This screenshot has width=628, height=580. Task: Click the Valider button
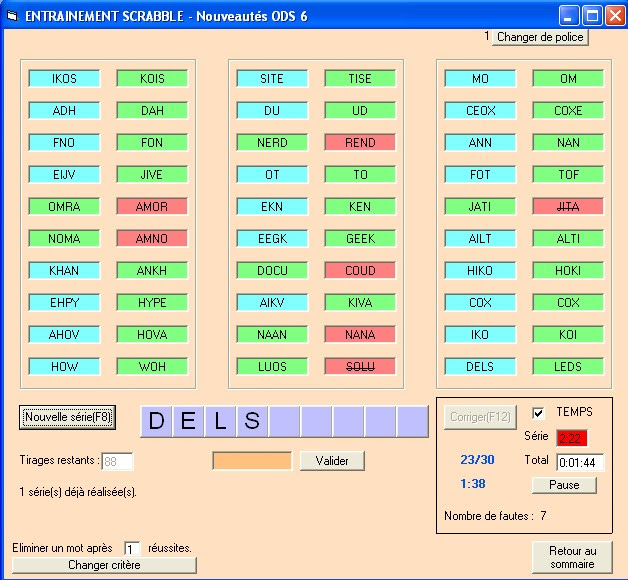[x=332, y=461]
